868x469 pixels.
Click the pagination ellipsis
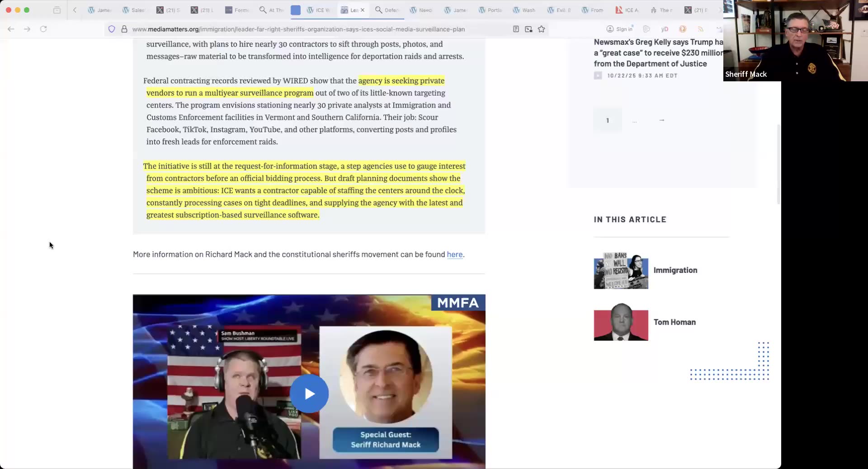(x=635, y=121)
